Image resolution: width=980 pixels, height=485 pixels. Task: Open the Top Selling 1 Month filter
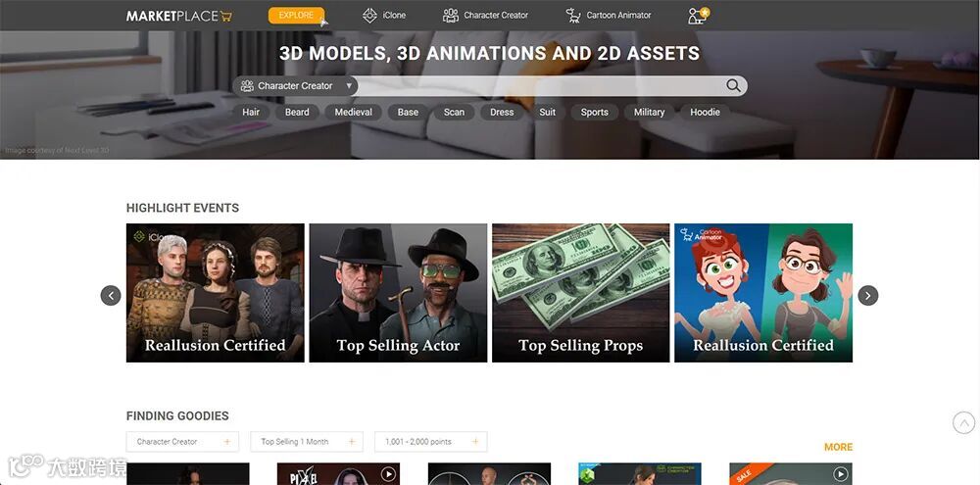tap(307, 441)
